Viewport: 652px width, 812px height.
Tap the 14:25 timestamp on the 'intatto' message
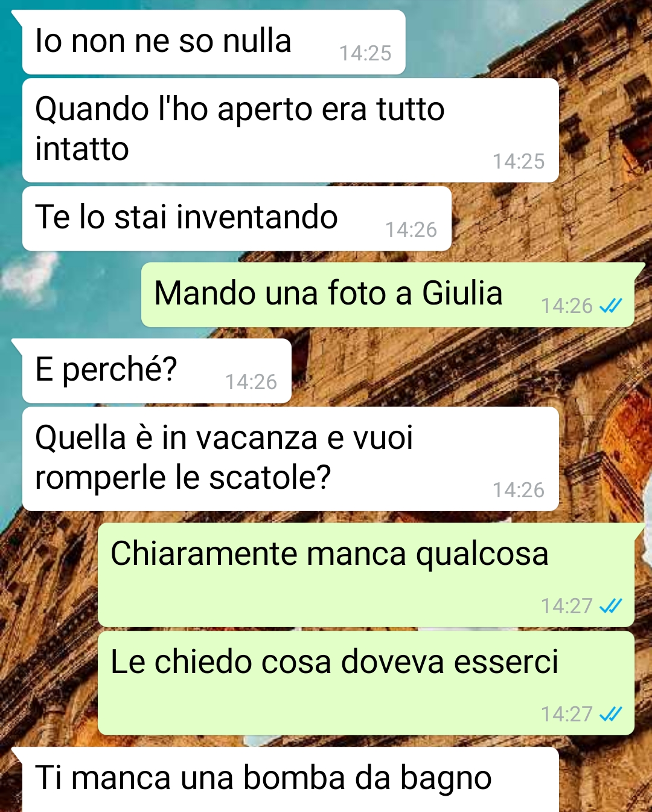519,161
